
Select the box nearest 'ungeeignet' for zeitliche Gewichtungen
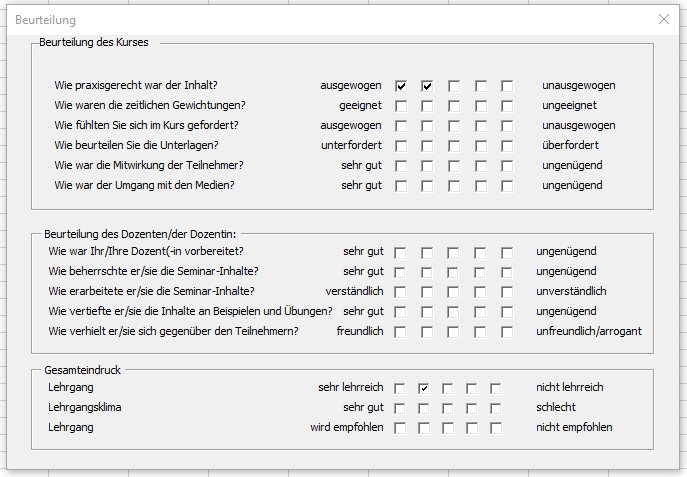tap(507, 106)
